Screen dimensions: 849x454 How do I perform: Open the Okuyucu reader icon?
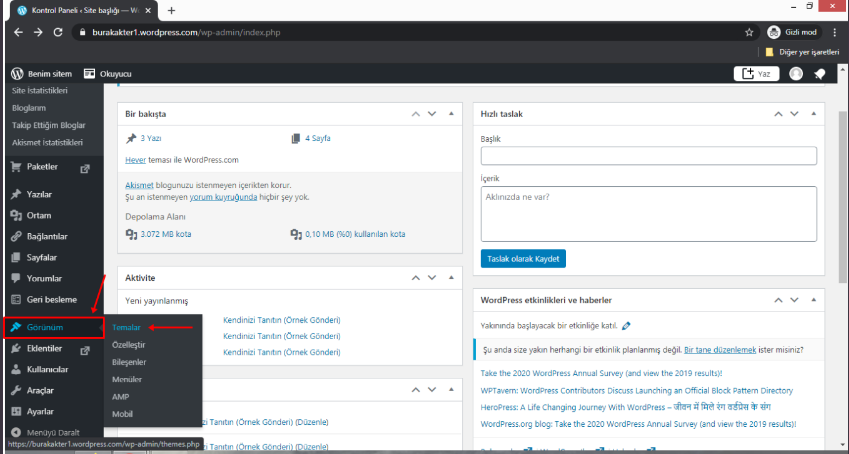(90, 74)
